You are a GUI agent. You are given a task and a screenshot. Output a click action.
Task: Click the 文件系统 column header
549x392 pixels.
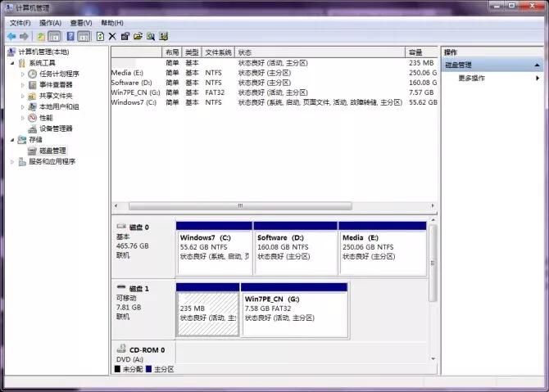(219, 52)
